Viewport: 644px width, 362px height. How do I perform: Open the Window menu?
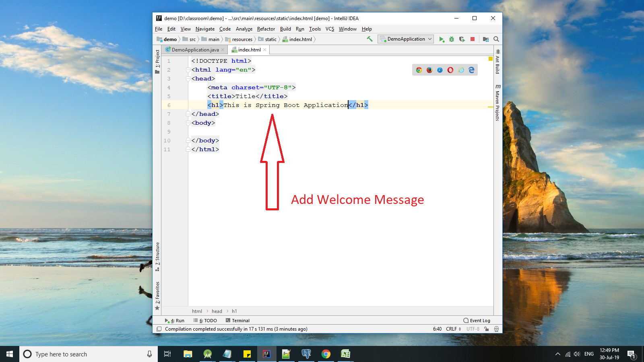click(x=347, y=29)
